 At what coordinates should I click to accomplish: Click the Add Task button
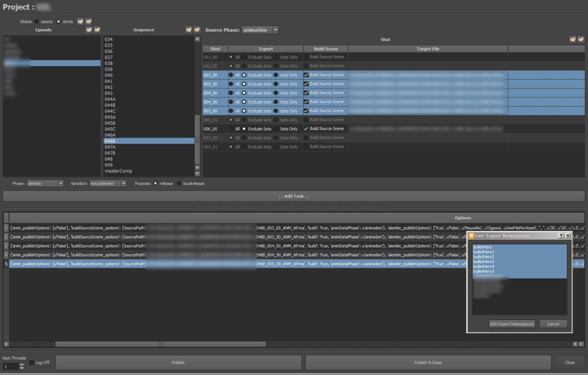pos(294,196)
